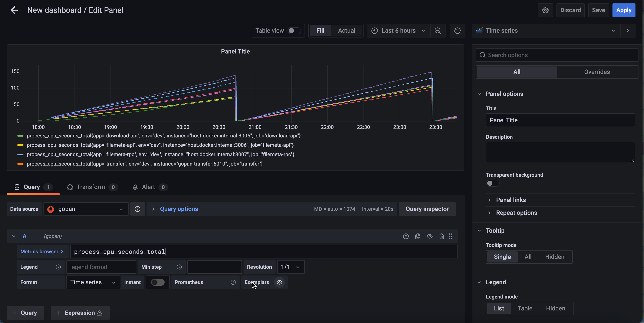The height and width of the screenshot is (323, 644).
Task: Open the Query inspector
Action: click(427, 209)
